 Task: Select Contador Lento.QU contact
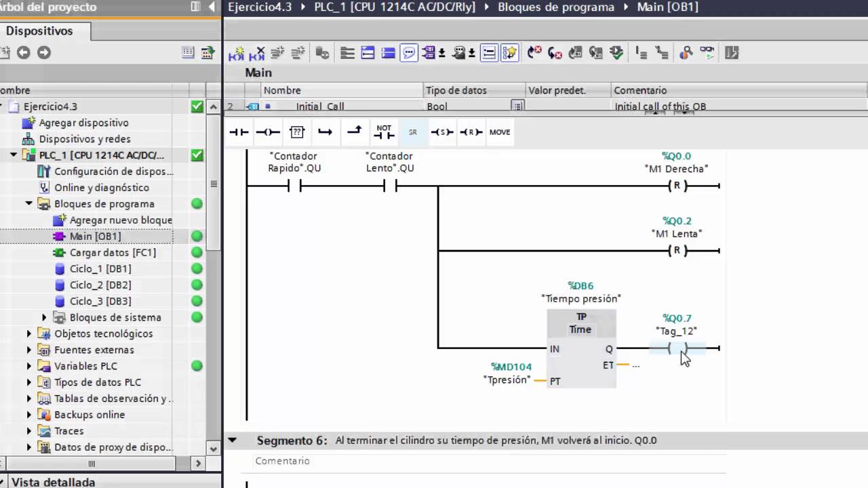pyautogui.click(x=390, y=186)
